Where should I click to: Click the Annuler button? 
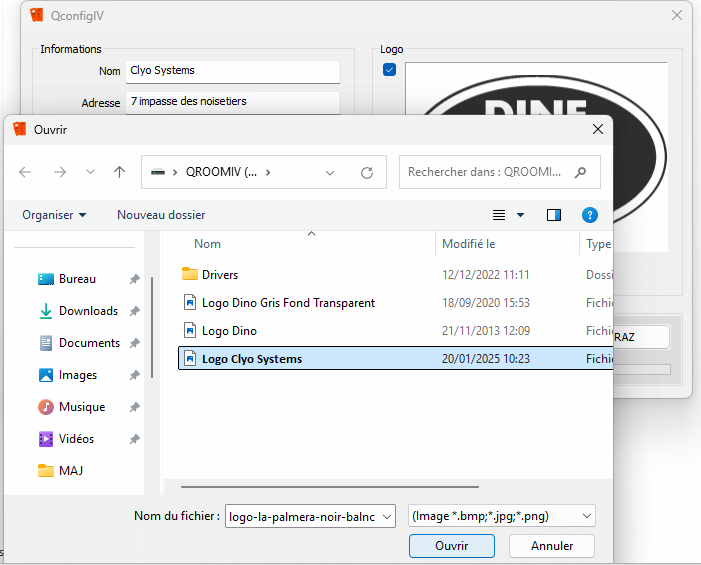pos(551,546)
